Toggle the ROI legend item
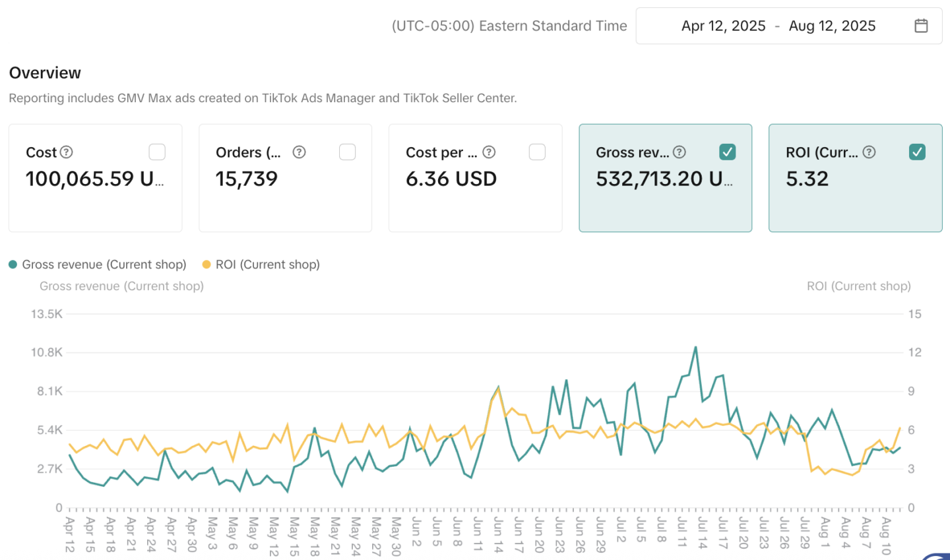 267,264
